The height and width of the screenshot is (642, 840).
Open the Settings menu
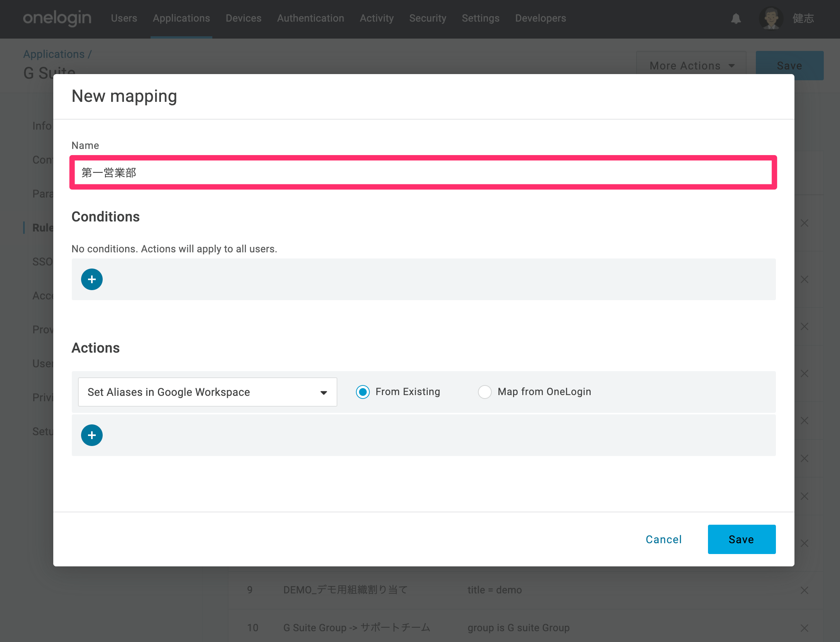(x=481, y=18)
